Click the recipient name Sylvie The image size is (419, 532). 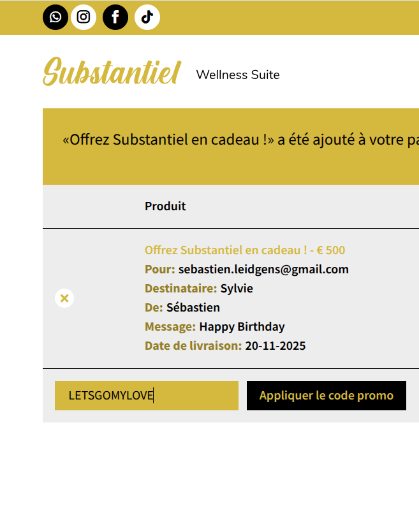point(237,288)
